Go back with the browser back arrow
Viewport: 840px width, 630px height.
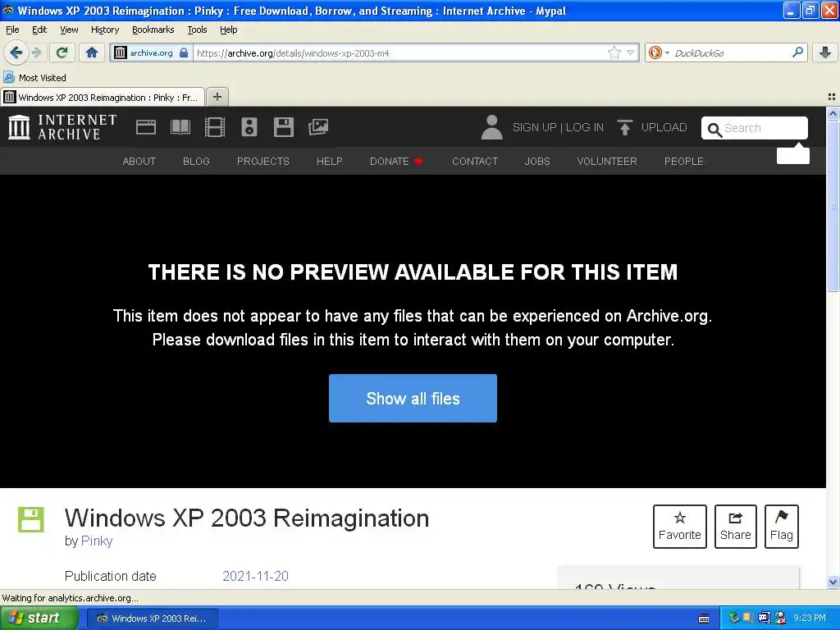16,52
